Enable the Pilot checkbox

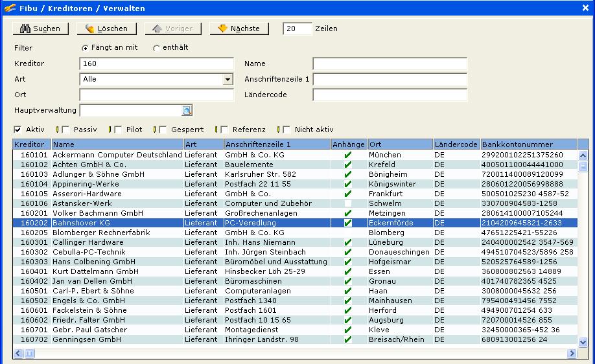117,130
